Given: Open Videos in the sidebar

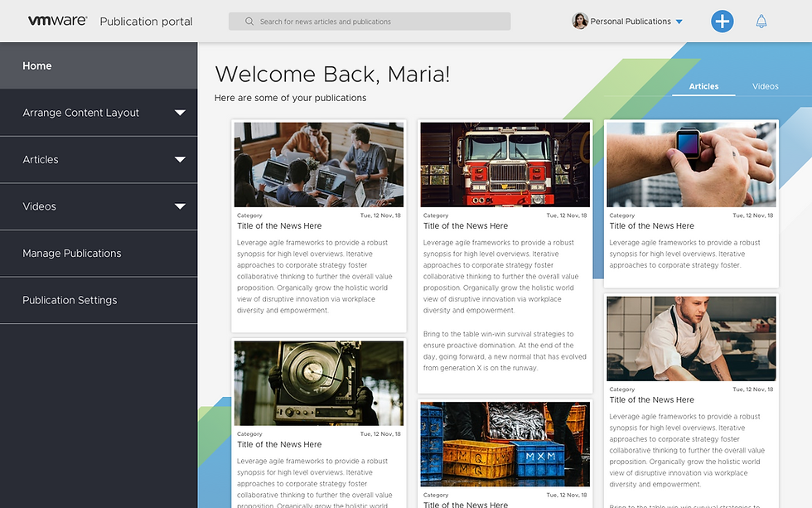Looking at the screenshot, I should [99, 206].
